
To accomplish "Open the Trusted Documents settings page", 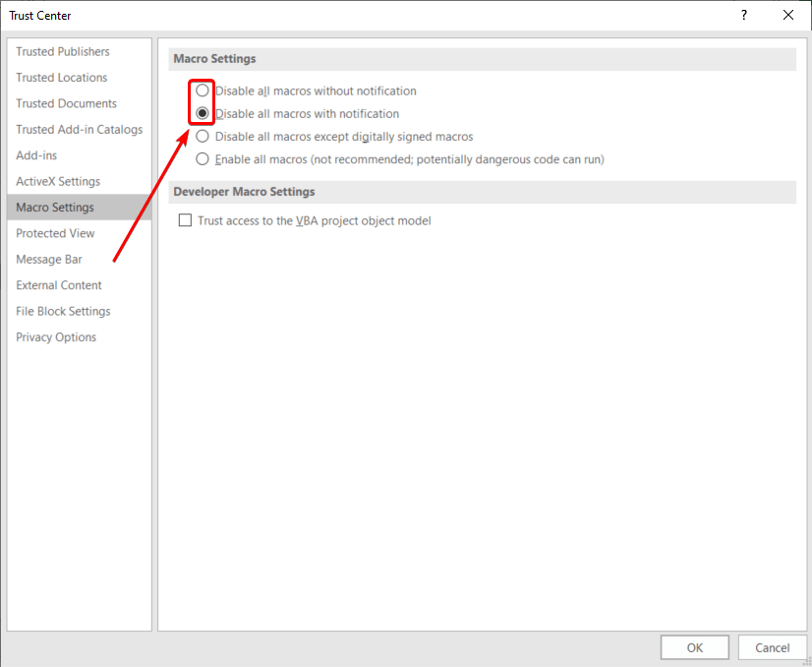I will click(x=66, y=103).
